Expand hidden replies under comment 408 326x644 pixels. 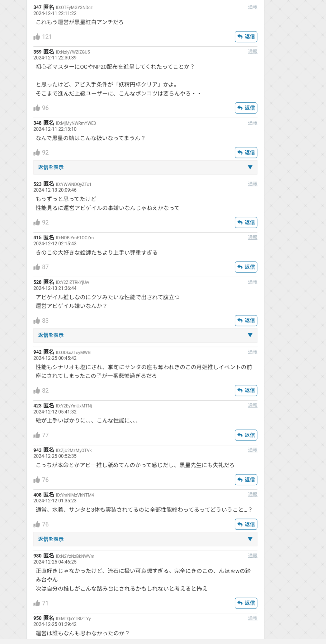click(145, 539)
